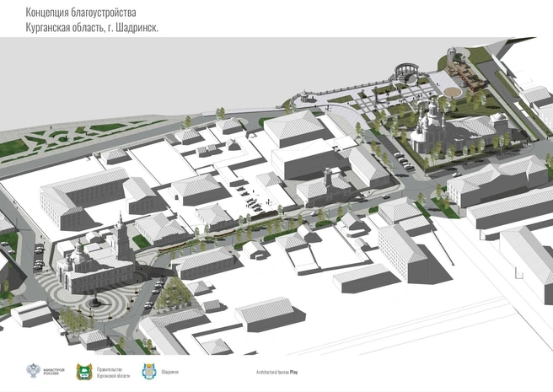Click the 'Курганская область, г. Шадринск.' subtitle
This screenshot has width=553, height=392.
coord(92,28)
